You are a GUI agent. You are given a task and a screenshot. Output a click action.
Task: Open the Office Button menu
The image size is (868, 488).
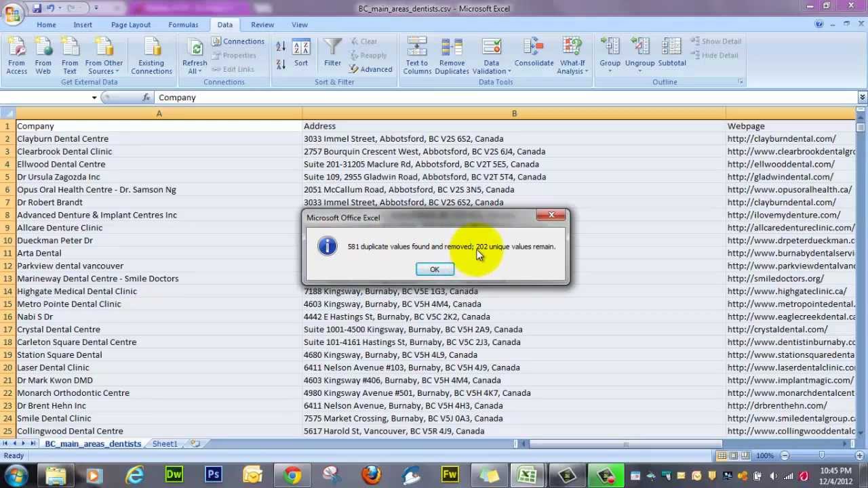(x=12, y=13)
